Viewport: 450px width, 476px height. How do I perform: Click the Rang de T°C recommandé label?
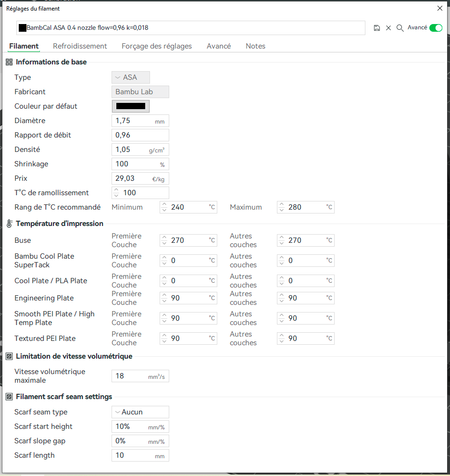[x=57, y=207]
